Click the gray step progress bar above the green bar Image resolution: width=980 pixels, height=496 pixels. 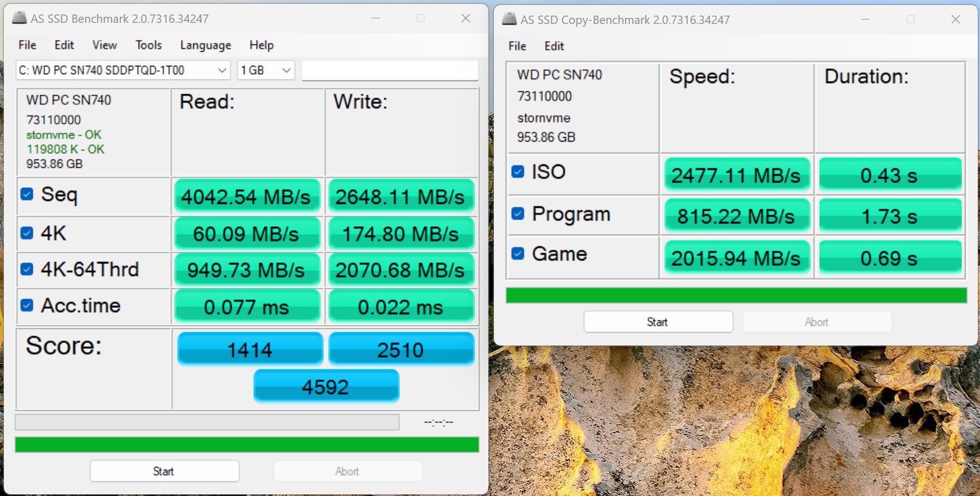tap(207, 422)
